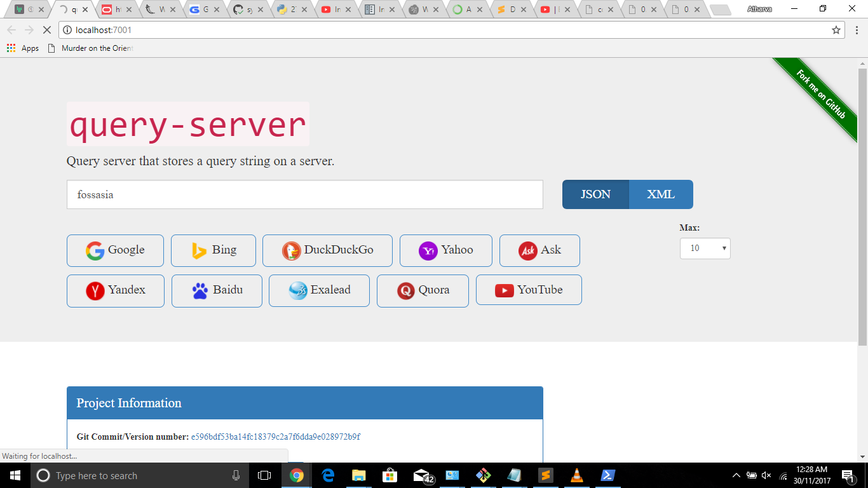Click the scrollbar down arrow
This screenshot has width=868, height=488.
pos(862,457)
